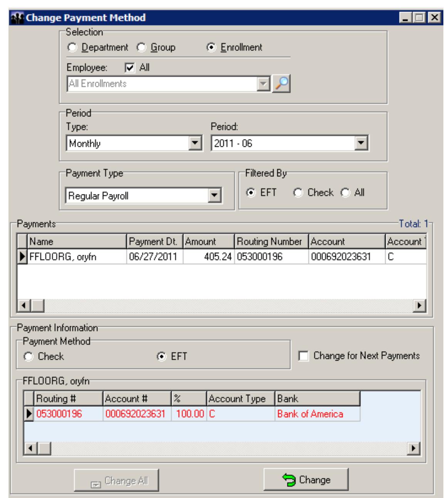Click the payment date 06/27/2011 cell
This screenshot has height=498, width=448.
pos(155,257)
